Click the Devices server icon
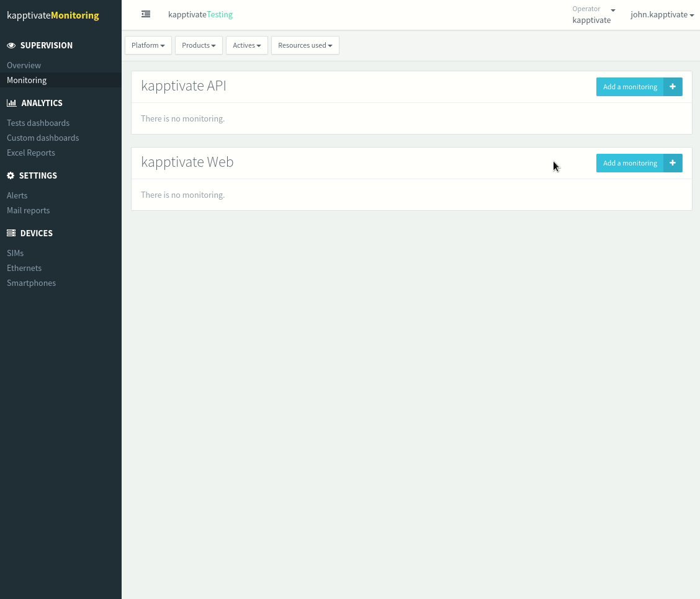 [11, 233]
